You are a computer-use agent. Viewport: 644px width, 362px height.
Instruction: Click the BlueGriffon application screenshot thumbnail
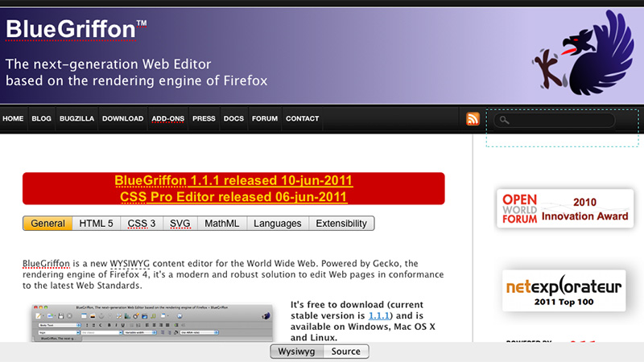[x=152, y=323]
